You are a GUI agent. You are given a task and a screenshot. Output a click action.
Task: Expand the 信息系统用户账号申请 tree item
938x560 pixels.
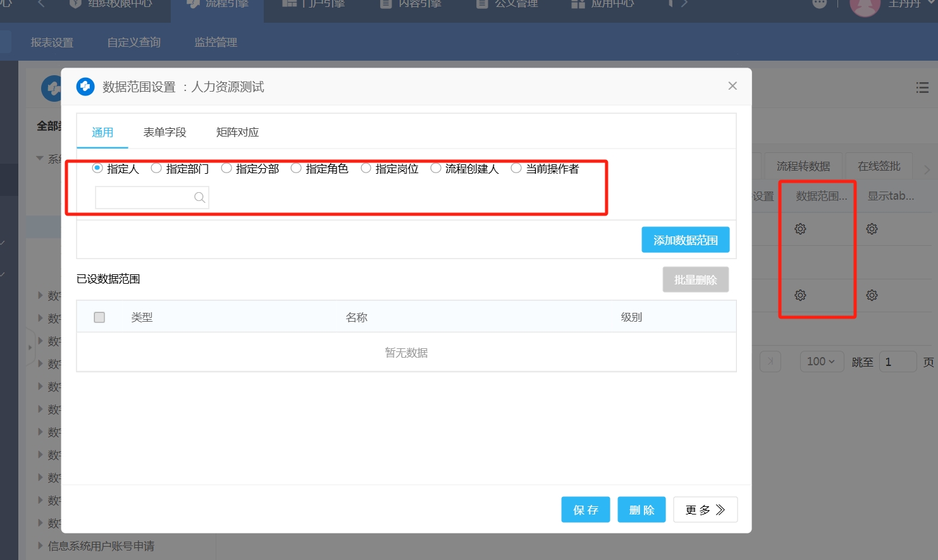point(40,546)
